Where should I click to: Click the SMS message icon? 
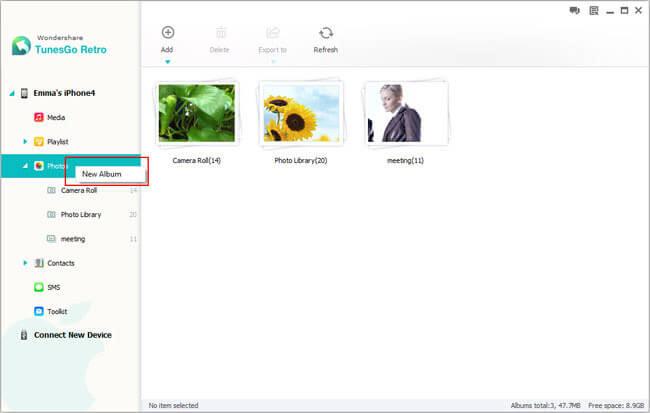point(39,287)
